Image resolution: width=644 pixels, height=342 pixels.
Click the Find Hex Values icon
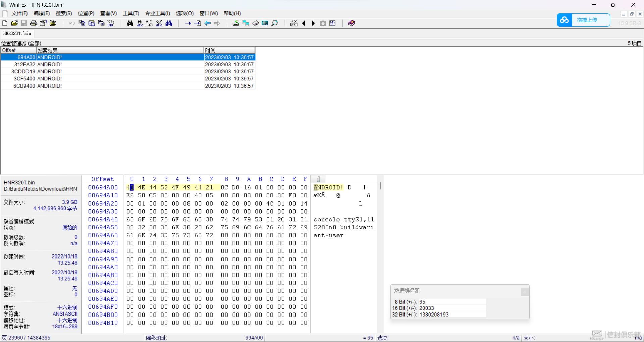click(x=140, y=23)
